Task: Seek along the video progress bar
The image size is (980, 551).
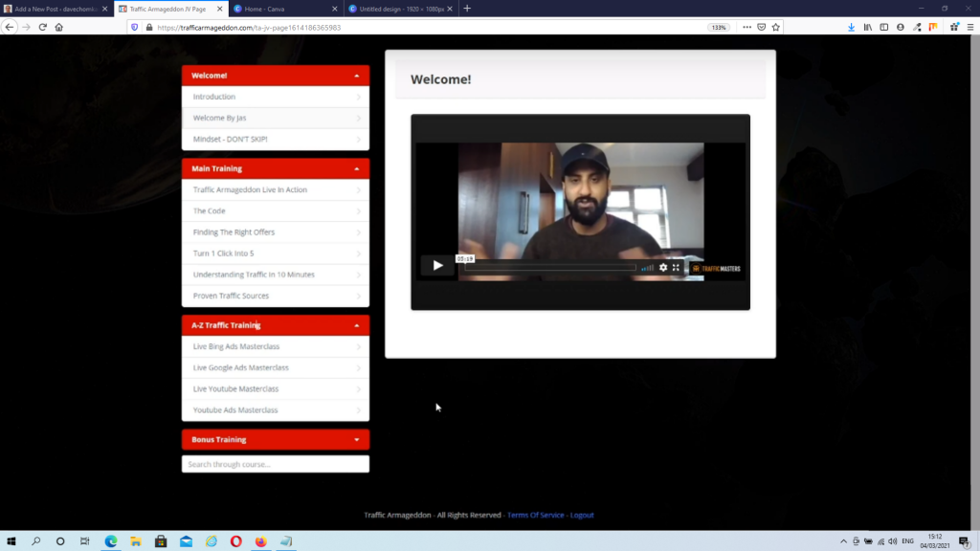Action: [x=550, y=268]
